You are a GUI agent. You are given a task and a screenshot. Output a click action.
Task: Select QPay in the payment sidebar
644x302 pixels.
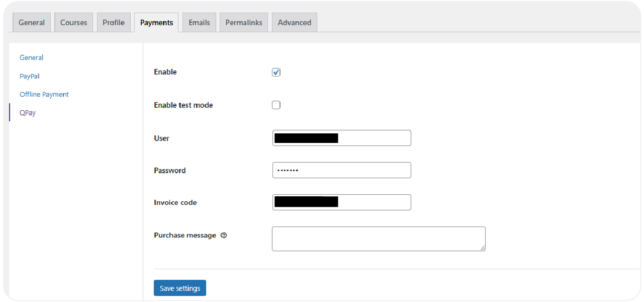click(x=27, y=112)
